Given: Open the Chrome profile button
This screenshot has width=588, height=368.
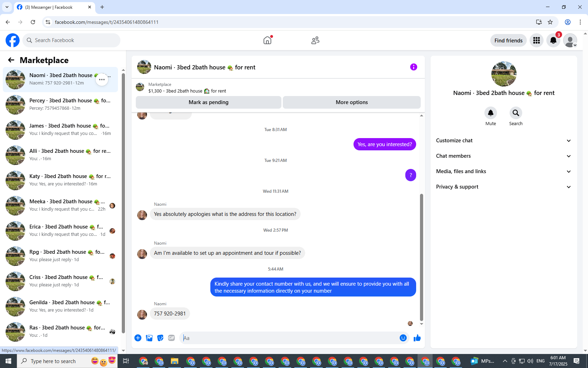Looking at the screenshot, I should click(x=568, y=22).
